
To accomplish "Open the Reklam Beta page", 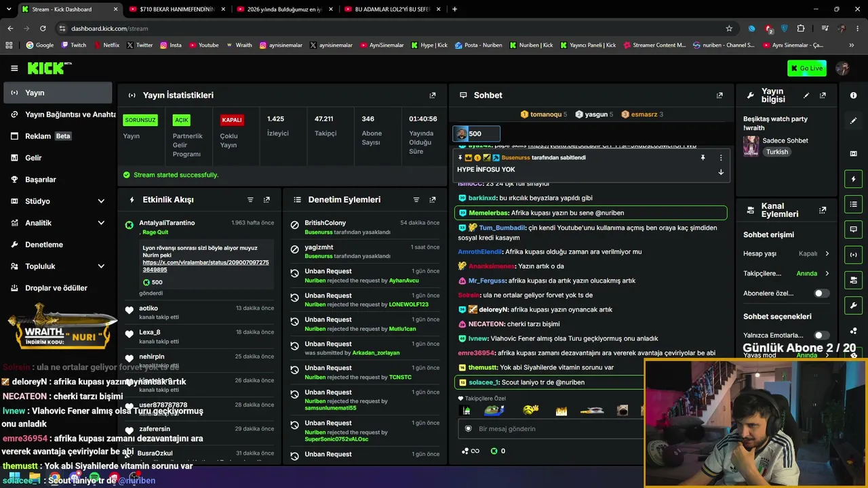I will point(57,136).
